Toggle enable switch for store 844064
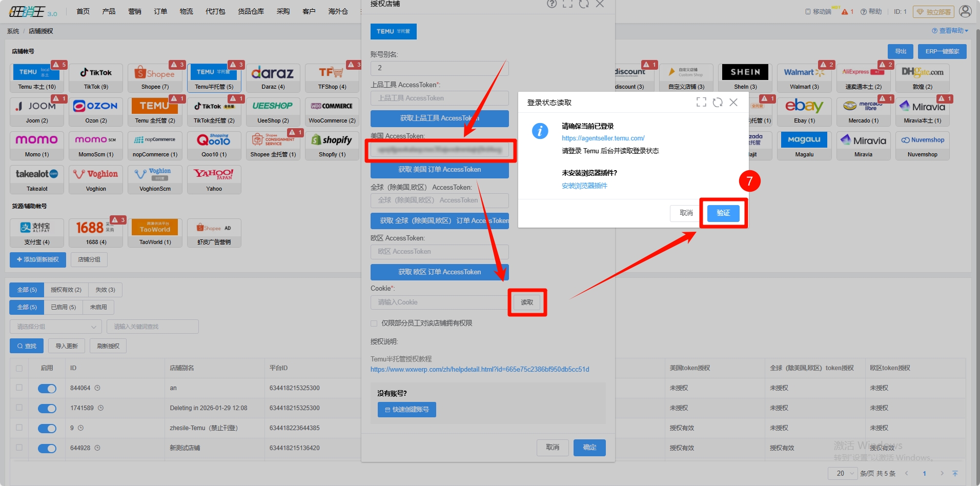 pyautogui.click(x=47, y=389)
